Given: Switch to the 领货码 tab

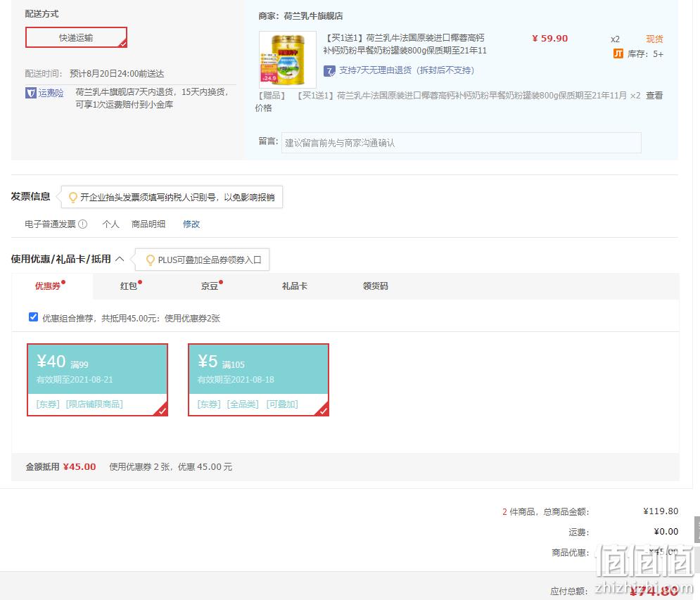Looking at the screenshot, I should tap(375, 286).
